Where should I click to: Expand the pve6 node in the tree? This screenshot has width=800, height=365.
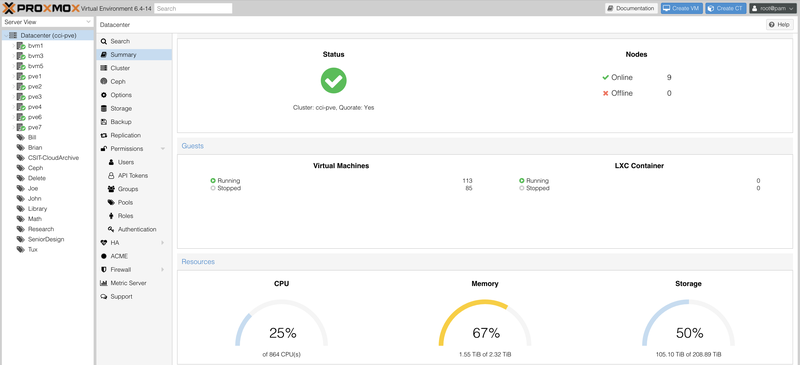click(x=13, y=117)
